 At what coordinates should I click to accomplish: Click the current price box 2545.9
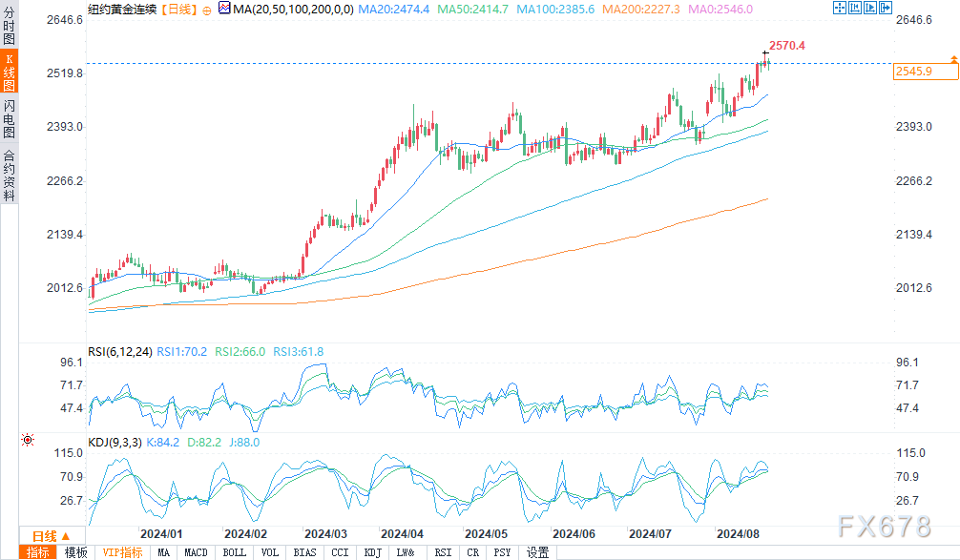click(926, 72)
